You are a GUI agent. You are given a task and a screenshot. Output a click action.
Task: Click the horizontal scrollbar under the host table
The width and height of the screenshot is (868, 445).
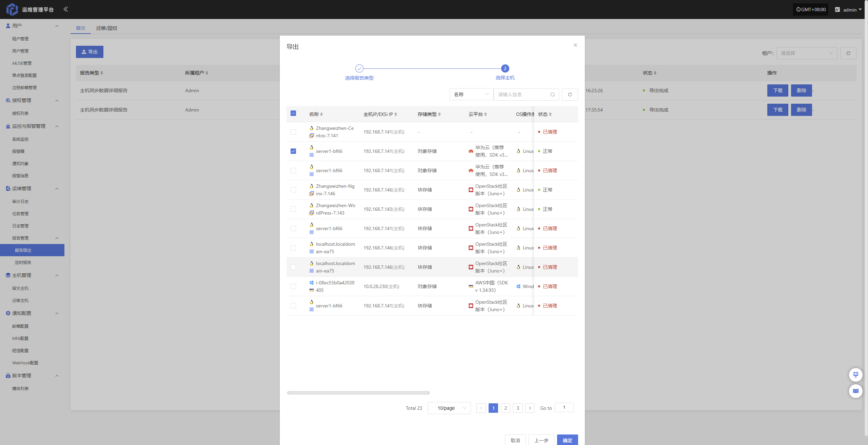pyautogui.click(x=358, y=393)
